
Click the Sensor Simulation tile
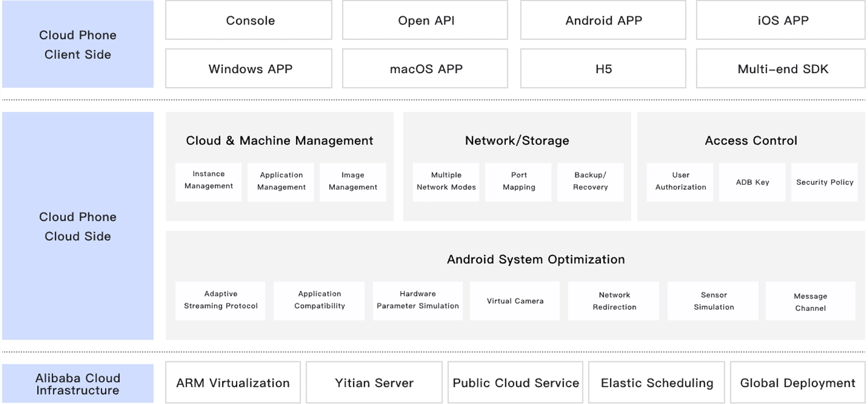click(x=713, y=301)
